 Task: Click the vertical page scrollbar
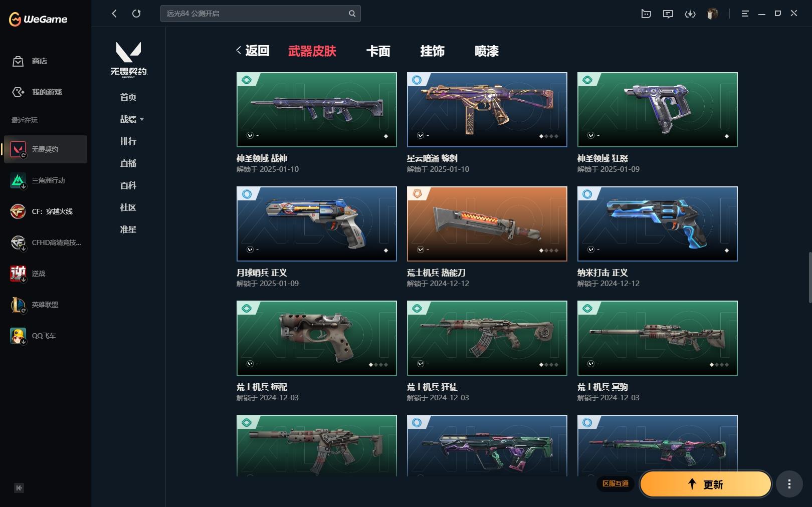[x=809, y=278]
